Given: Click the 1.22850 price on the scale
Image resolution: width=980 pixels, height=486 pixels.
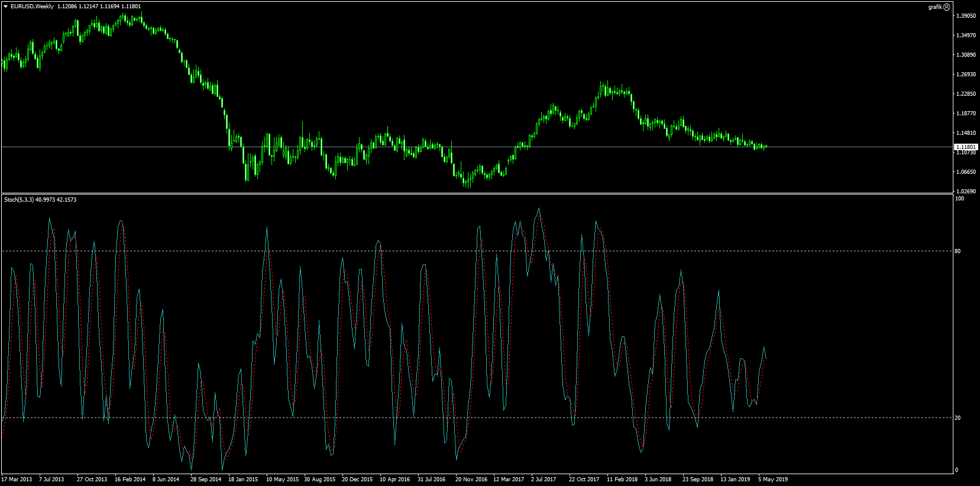Looking at the screenshot, I should pos(966,94).
